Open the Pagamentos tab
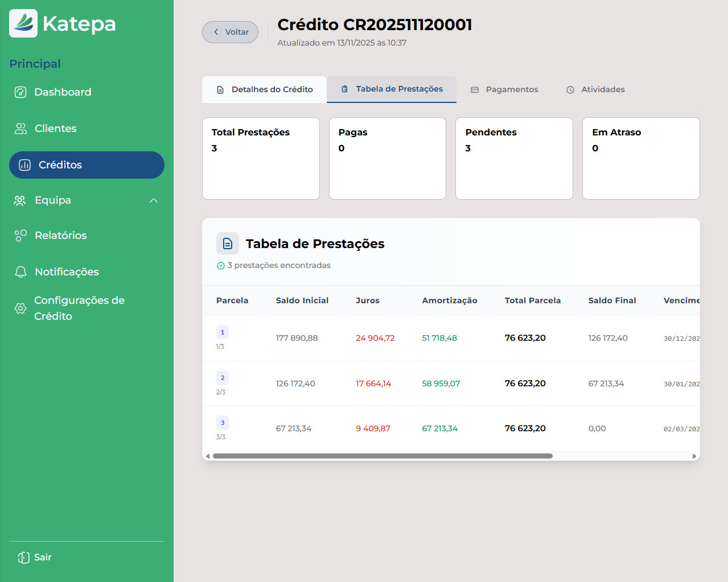728x582 pixels. (504, 89)
